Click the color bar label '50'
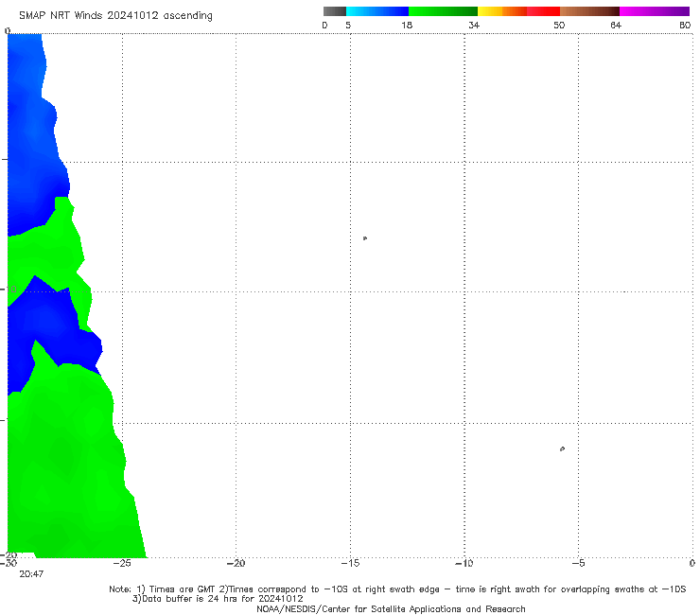Image resolution: width=700 pixels, height=615 pixels. 559,26
